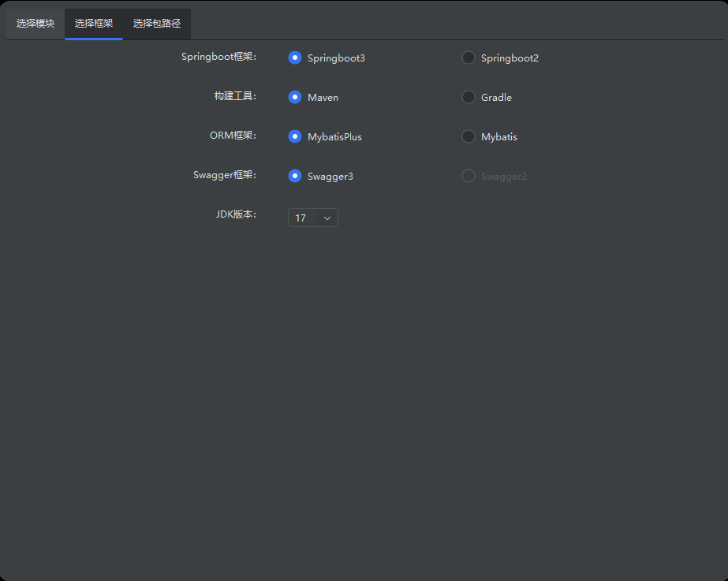The image size is (728, 581).
Task: Select the 选择框架 tab
Action: (x=94, y=24)
